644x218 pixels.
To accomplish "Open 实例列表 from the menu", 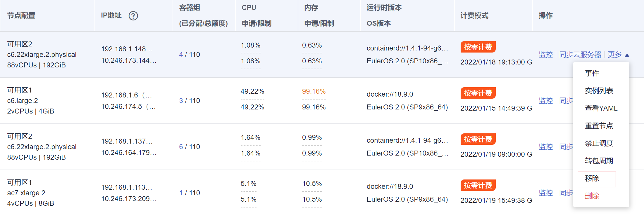I will click(x=599, y=91).
